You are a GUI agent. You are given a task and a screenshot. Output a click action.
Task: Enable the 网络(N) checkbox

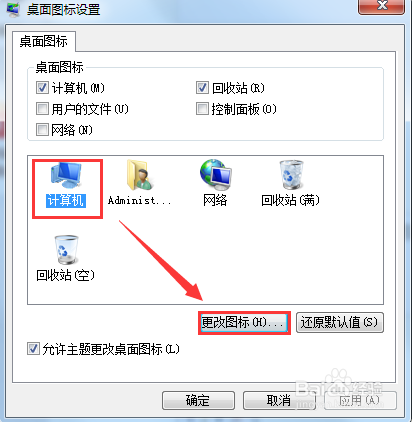click(x=42, y=129)
